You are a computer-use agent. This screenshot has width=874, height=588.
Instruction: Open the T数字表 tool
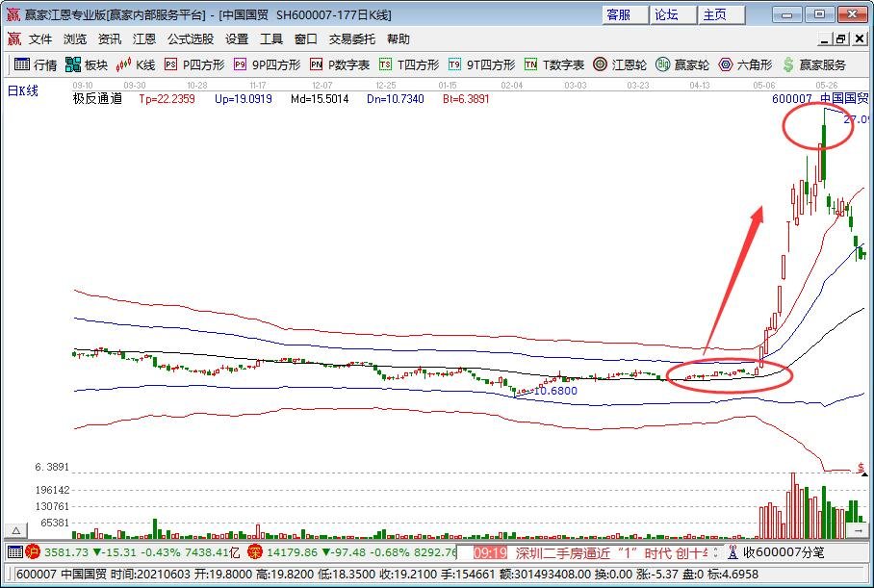point(554,64)
